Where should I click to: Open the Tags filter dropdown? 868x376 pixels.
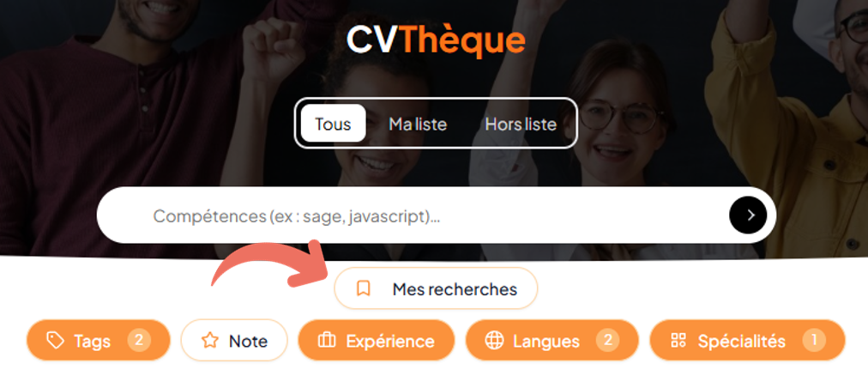pos(99,341)
